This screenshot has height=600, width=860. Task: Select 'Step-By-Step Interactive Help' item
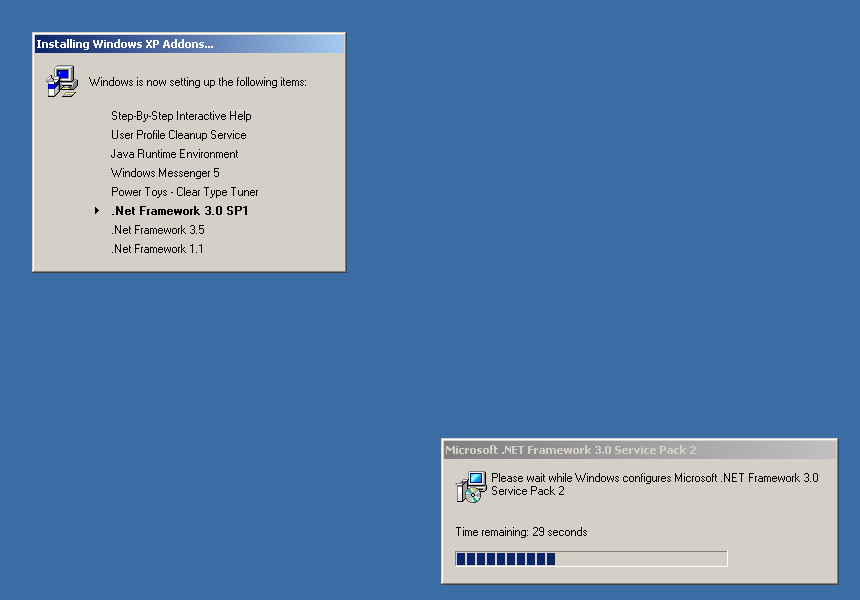click(181, 116)
